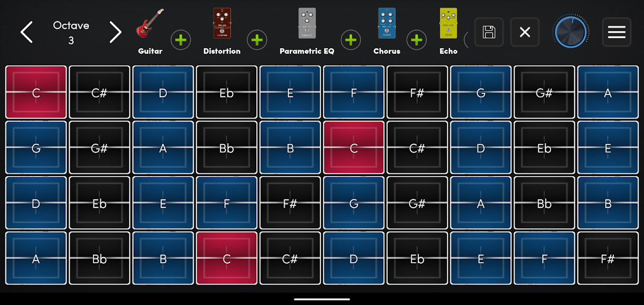Open the hamburger menu
The height and width of the screenshot is (305, 644).
click(616, 32)
